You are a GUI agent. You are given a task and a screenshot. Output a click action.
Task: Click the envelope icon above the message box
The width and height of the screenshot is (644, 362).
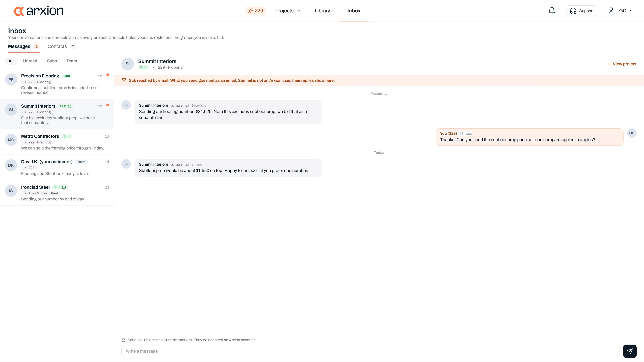click(123, 340)
